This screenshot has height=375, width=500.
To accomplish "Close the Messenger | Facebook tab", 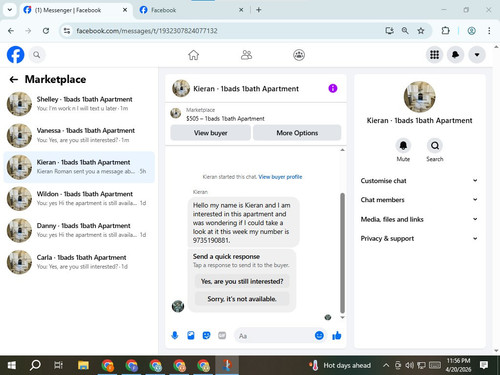I will pyautogui.click(x=125, y=10).
